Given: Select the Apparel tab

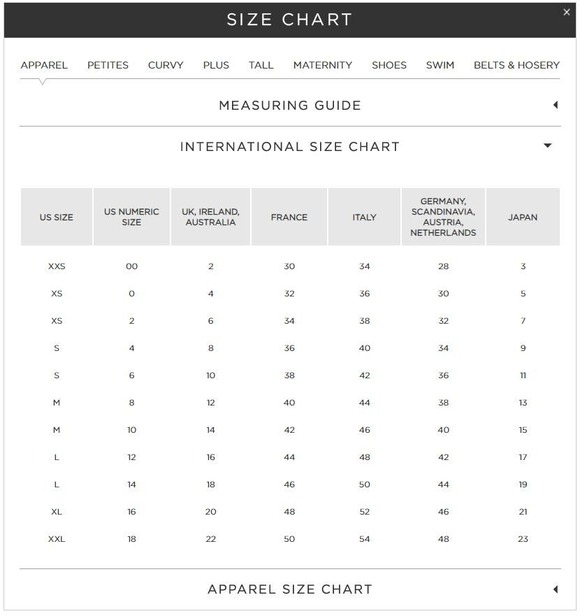Looking at the screenshot, I should click(x=44, y=65).
